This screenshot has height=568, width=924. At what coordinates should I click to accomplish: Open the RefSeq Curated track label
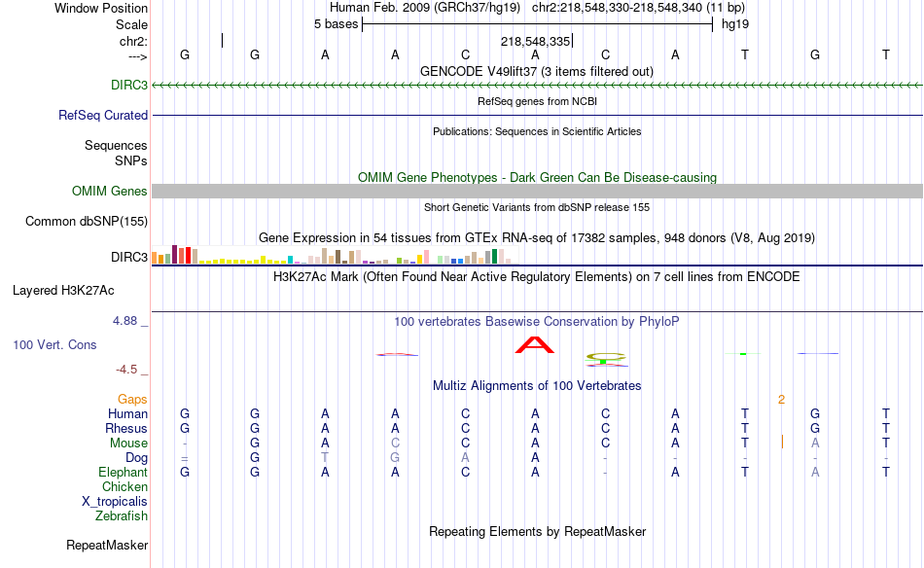(102, 115)
